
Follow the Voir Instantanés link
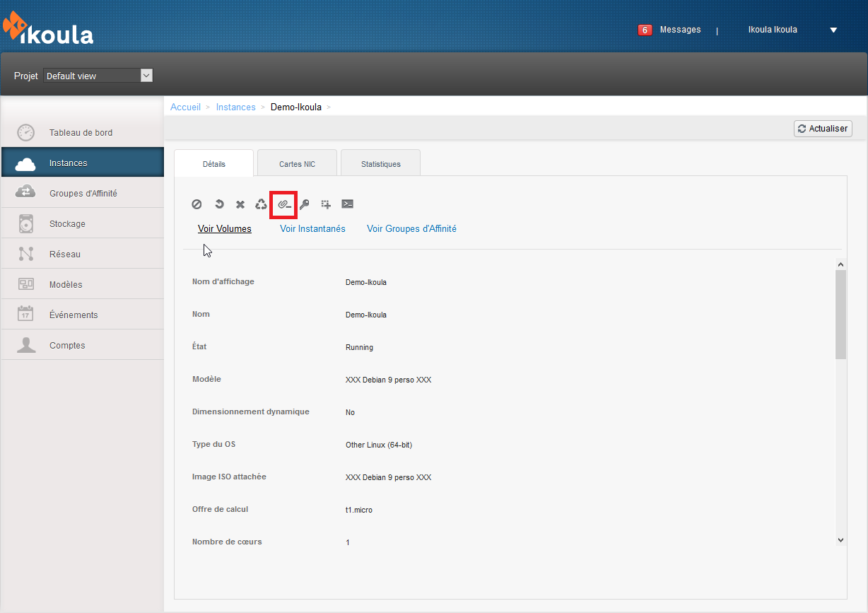[x=312, y=228]
